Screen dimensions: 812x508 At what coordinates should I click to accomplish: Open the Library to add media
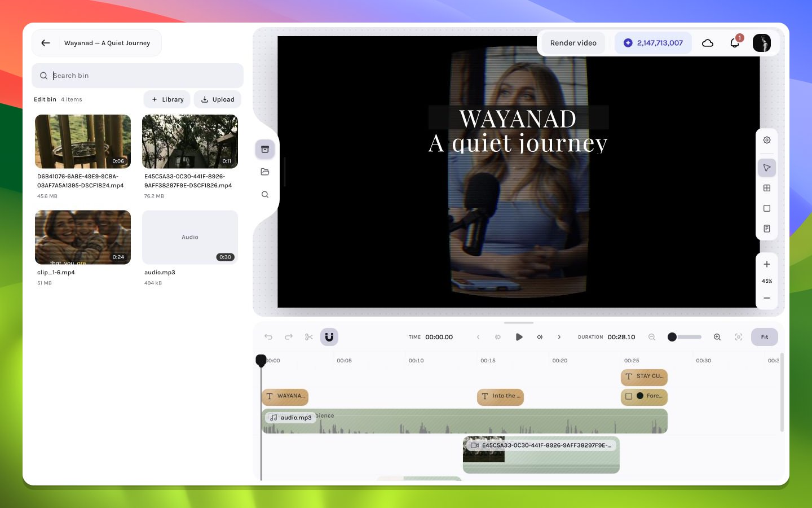pyautogui.click(x=167, y=99)
